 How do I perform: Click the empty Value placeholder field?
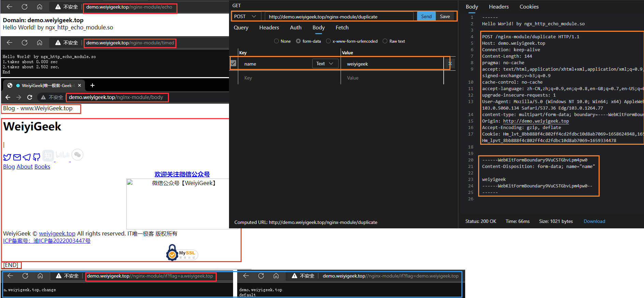392,78
